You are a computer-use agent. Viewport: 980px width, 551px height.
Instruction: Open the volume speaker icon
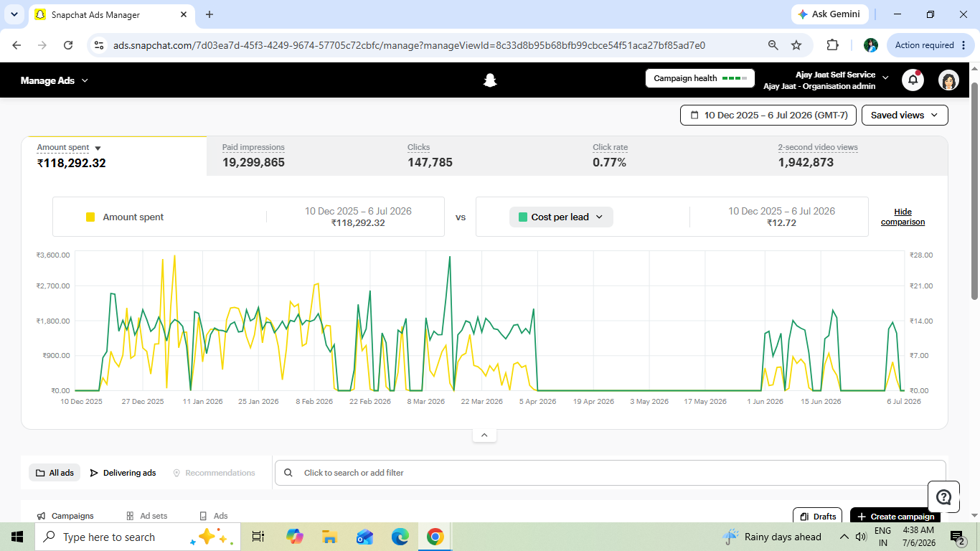tap(860, 537)
